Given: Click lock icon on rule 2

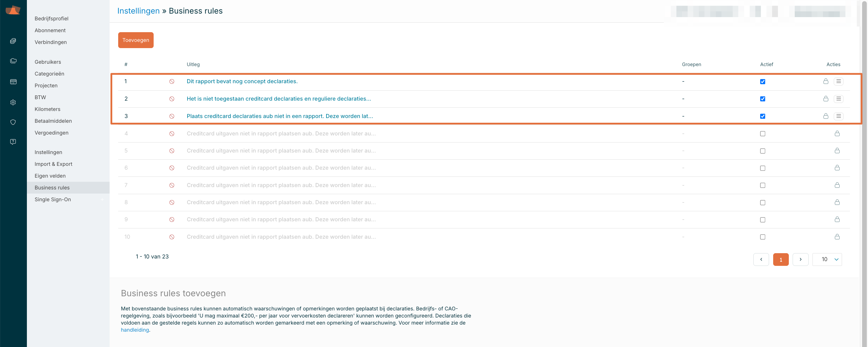Looking at the screenshot, I should [x=825, y=99].
